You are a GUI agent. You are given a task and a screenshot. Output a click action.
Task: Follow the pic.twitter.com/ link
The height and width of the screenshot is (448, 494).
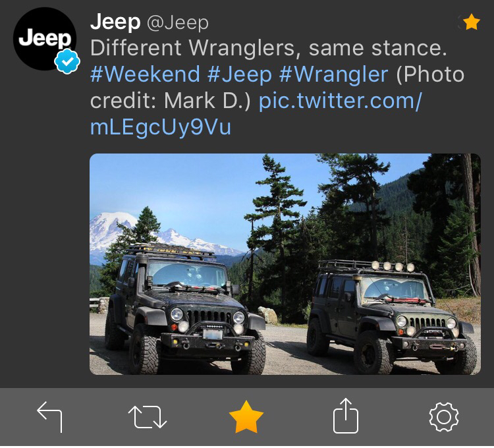(x=341, y=101)
